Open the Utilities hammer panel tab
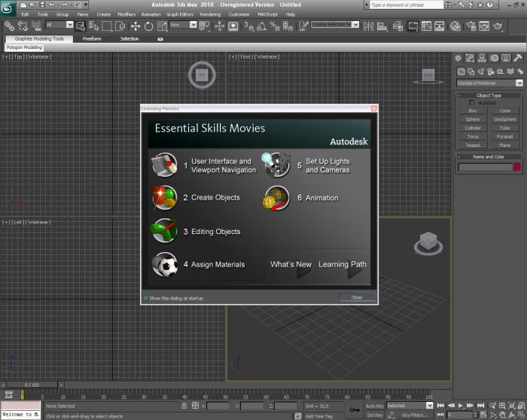Screen dimensions: 527x420 coord(518,58)
